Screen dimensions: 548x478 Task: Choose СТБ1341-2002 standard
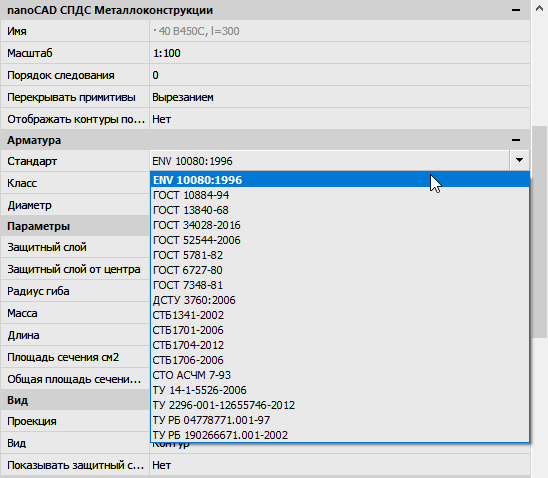point(340,315)
